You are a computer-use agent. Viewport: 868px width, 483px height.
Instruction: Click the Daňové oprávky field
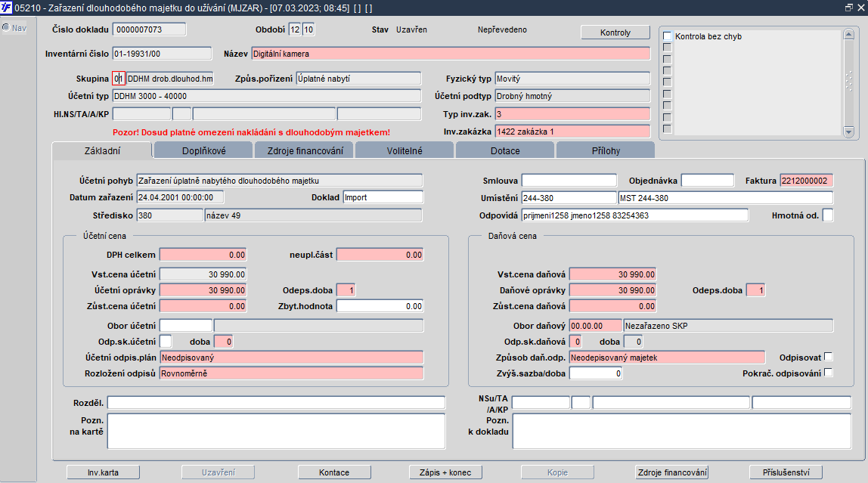(612, 290)
